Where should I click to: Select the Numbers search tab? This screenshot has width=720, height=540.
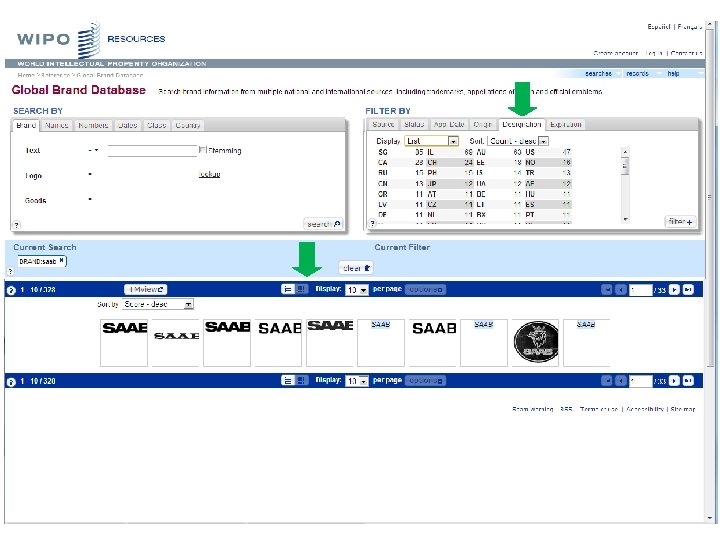tap(93, 125)
